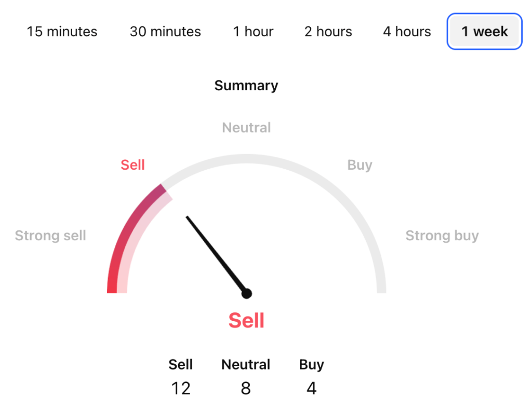Select the Strong sell gauge label

(x=50, y=236)
